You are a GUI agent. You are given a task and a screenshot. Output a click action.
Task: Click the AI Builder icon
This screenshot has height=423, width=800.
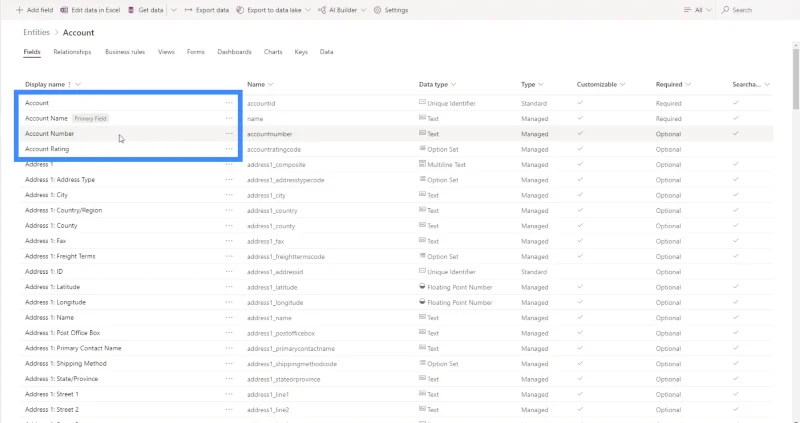tap(322, 10)
